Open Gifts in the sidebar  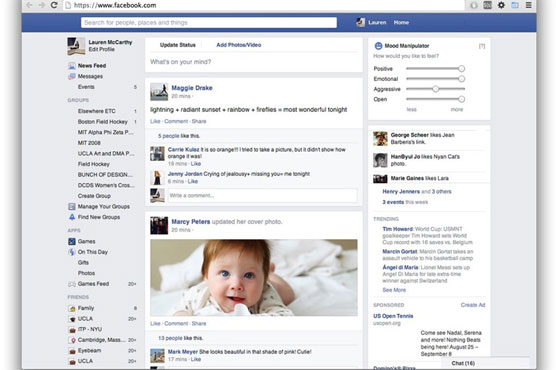83,263
